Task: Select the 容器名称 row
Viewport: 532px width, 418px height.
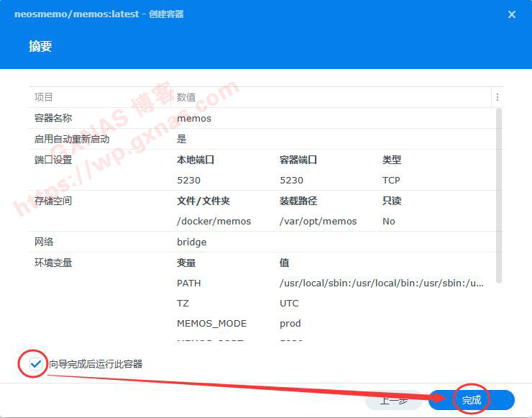Action: tap(53, 118)
